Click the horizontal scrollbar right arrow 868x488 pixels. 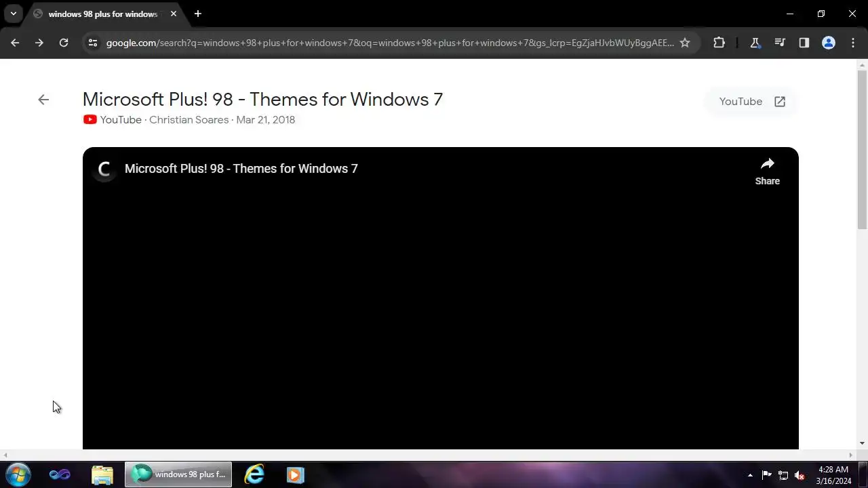(852, 455)
